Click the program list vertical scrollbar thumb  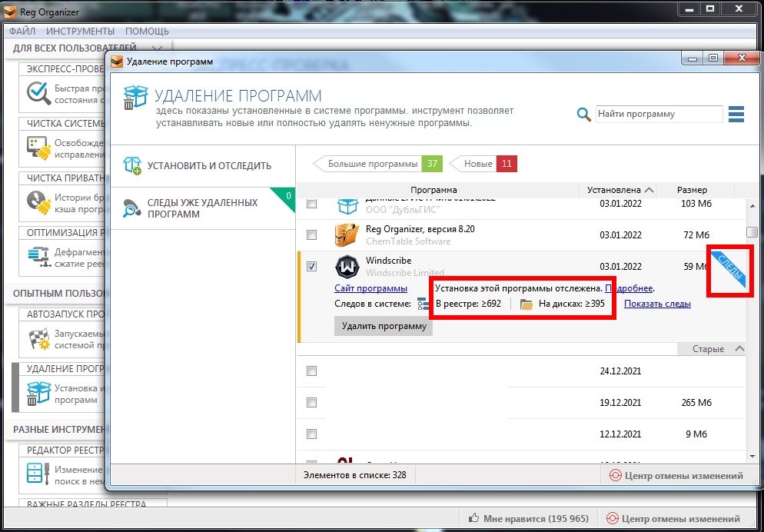pyautogui.click(x=751, y=232)
